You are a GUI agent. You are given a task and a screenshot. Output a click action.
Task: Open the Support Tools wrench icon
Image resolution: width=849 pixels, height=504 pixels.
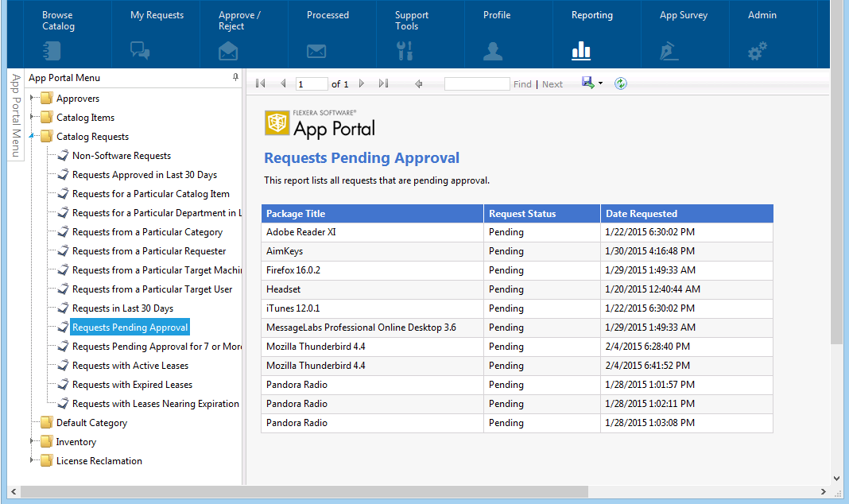405,51
